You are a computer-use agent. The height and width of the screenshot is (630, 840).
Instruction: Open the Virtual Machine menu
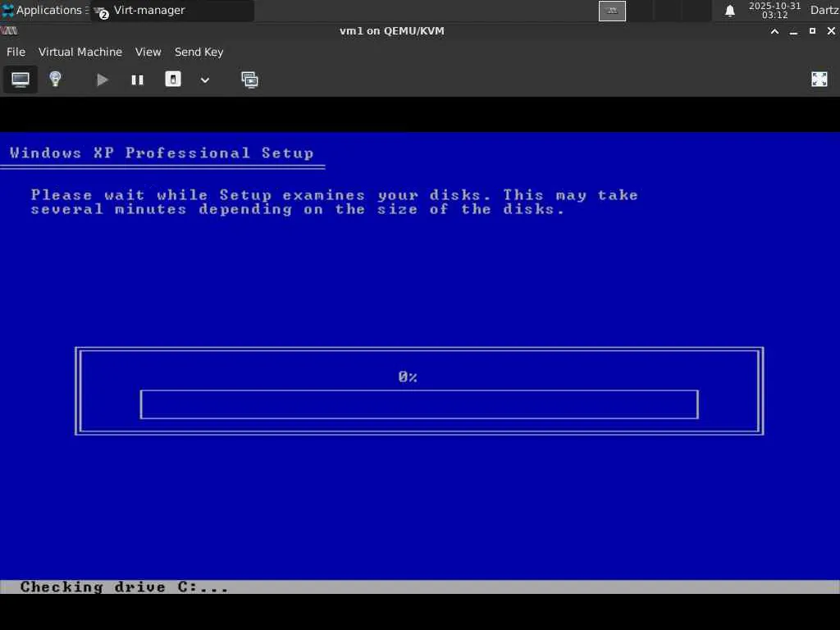click(80, 52)
